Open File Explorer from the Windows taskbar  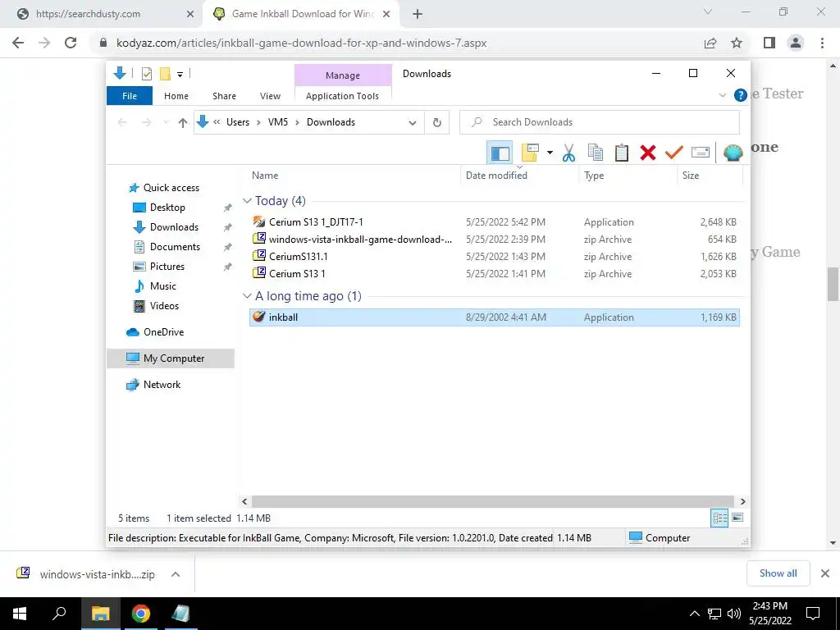coord(100,614)
